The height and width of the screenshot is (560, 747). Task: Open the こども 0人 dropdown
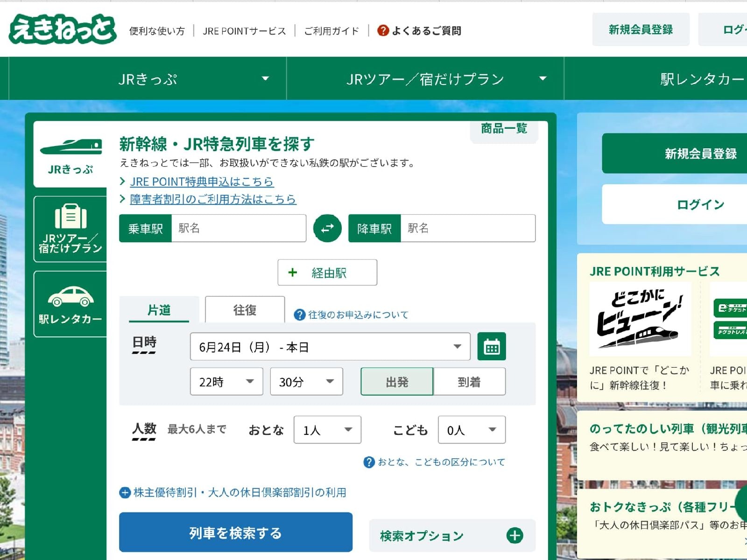[x=472, y=430]
